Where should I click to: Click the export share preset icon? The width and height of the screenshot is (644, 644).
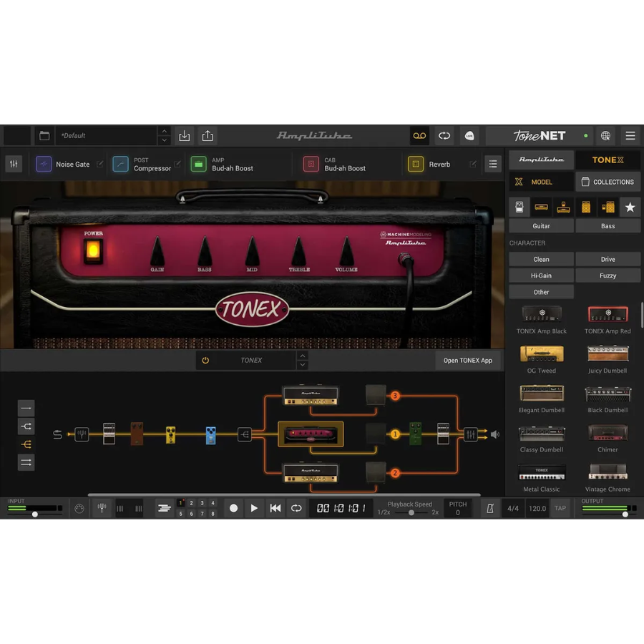[x=208, y=136]
